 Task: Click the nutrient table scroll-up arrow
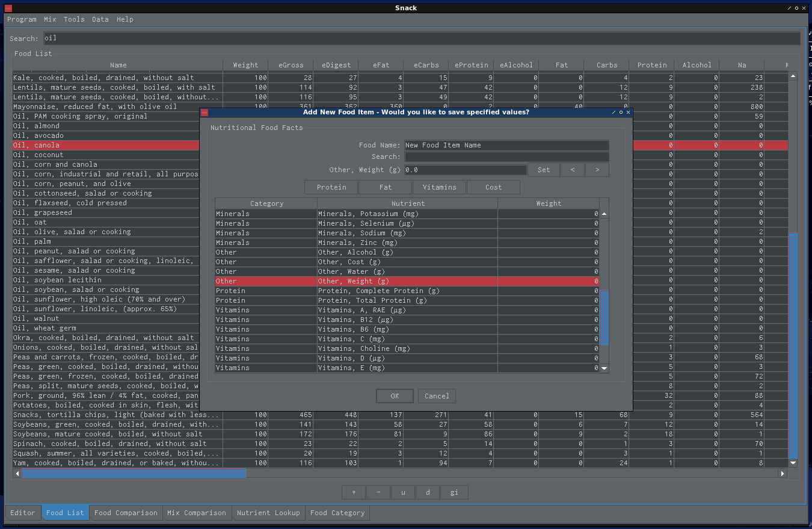[x=604, y=214]
